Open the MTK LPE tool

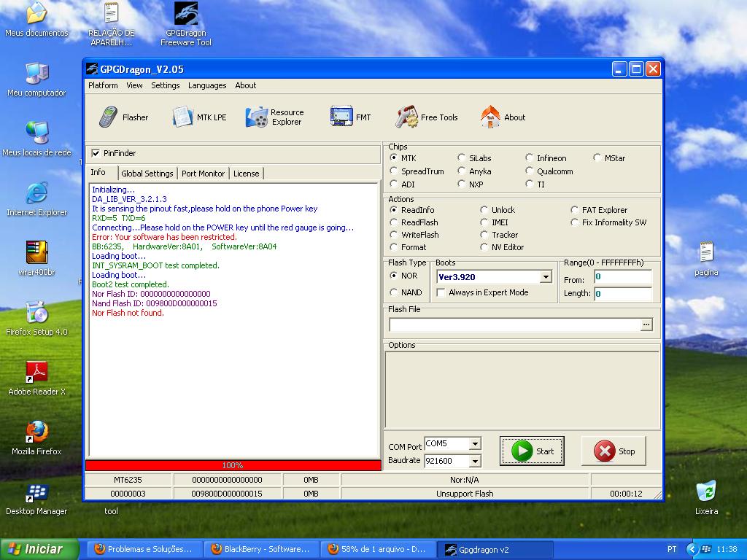(x=199, y=117)
